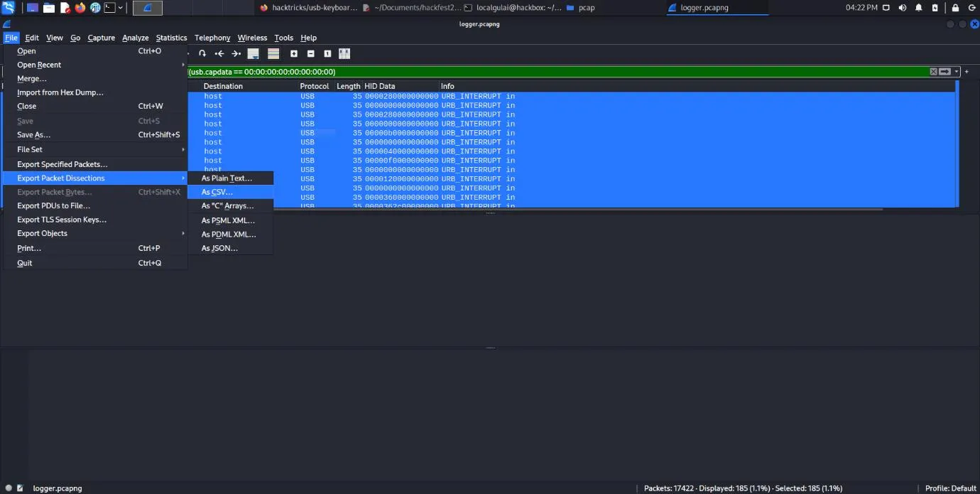Clear the display filter with X icon
Viewport: 980px width, 494px height.
point(933,72)
